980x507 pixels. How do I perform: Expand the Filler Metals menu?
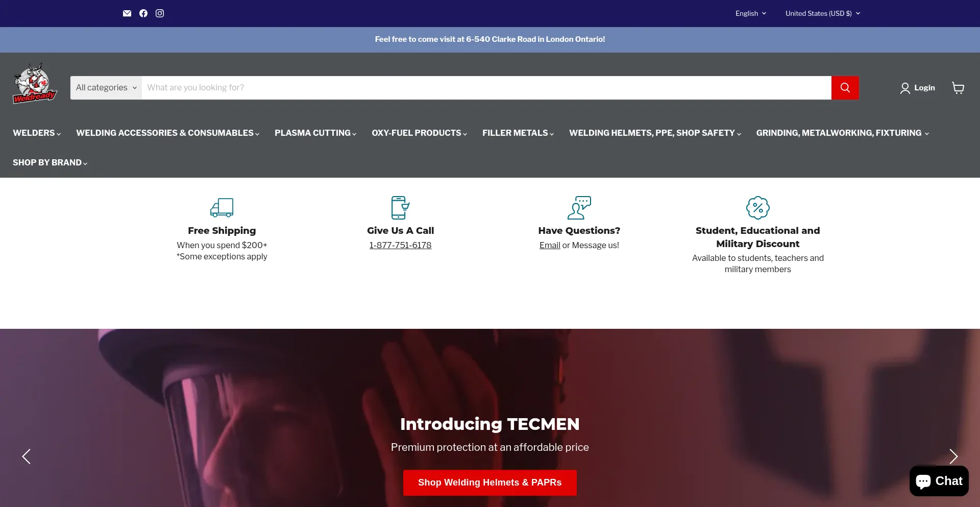(518, 133)
